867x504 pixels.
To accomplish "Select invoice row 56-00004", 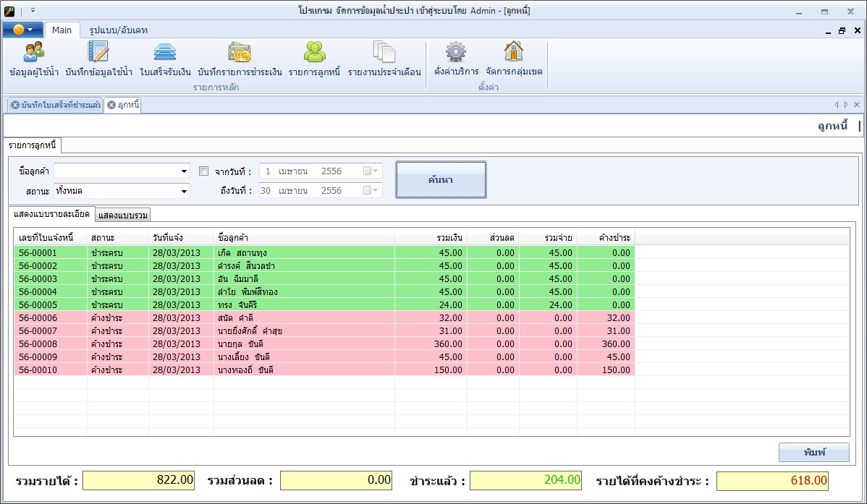I will coord(324,292).
